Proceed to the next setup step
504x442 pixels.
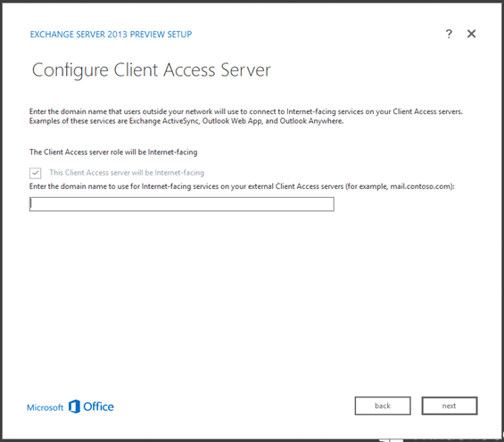click(450, 405)
